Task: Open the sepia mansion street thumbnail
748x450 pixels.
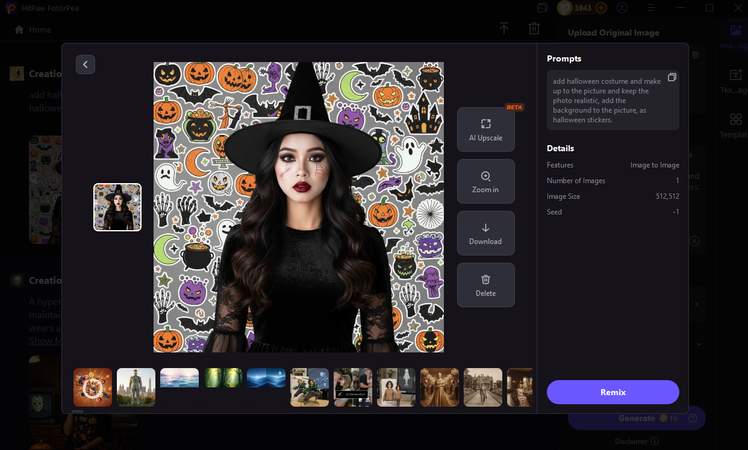Action: coord(483,387)
